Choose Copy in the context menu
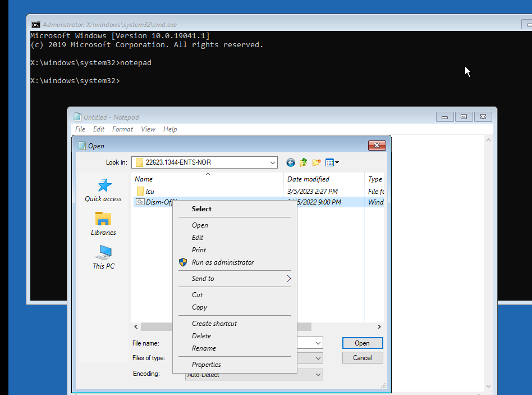 [x=235, y=307]
